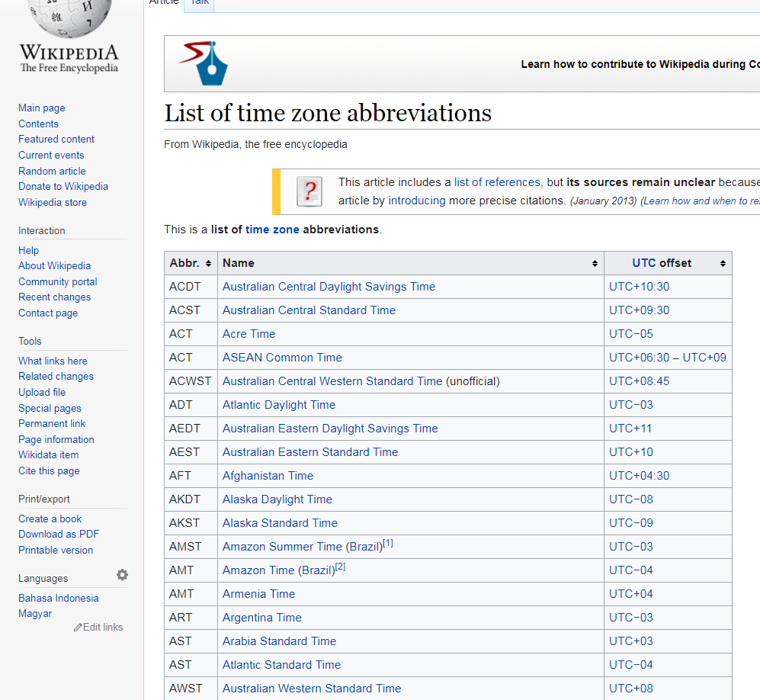Image resolution: width=760 pixels, height=700 pixels.
Task: Click the pencil Edit links icon
Action: pos(79,627)
